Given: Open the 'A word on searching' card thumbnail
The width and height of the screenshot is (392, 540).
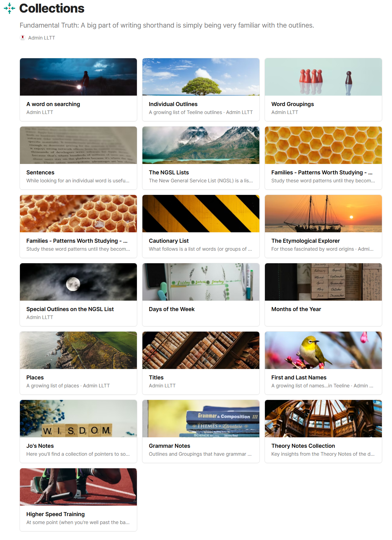Looking at the screenshot, I should [x=78, y=77].
